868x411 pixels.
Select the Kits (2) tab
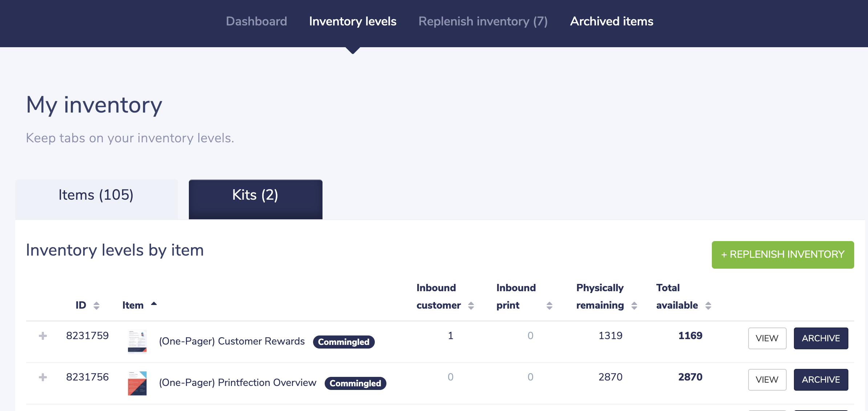pyautogui.click(x=255, y=195)
